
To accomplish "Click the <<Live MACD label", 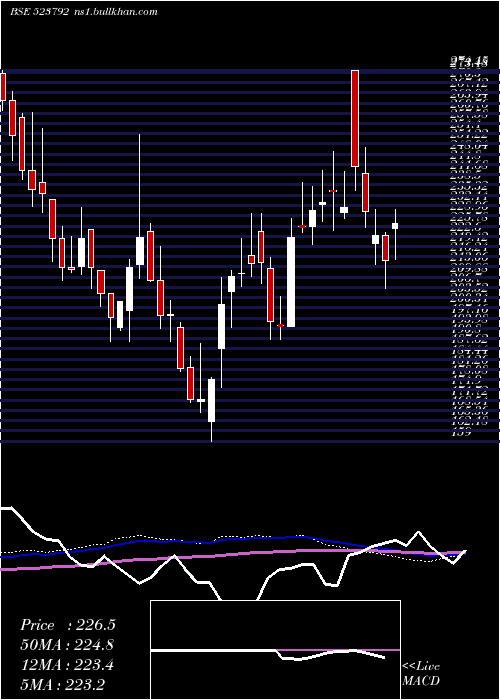I will coord(421,674).
